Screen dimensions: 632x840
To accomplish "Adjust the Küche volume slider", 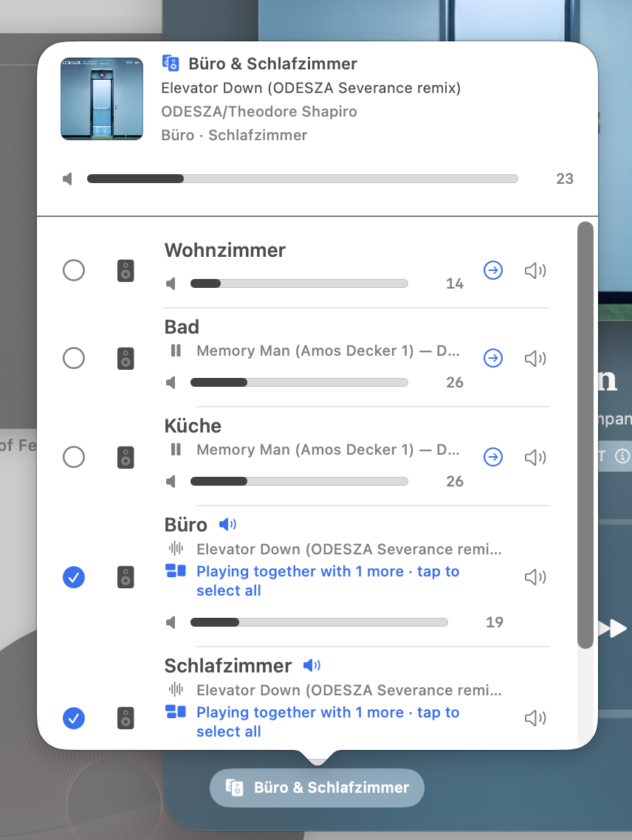I will (x=299, y=481).
